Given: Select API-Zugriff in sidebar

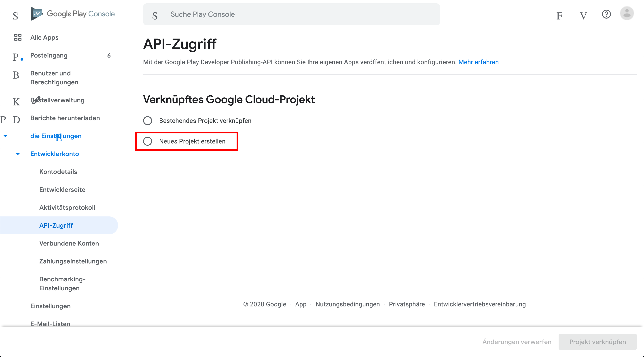Looking at the screenshot, I should [59, 225].
